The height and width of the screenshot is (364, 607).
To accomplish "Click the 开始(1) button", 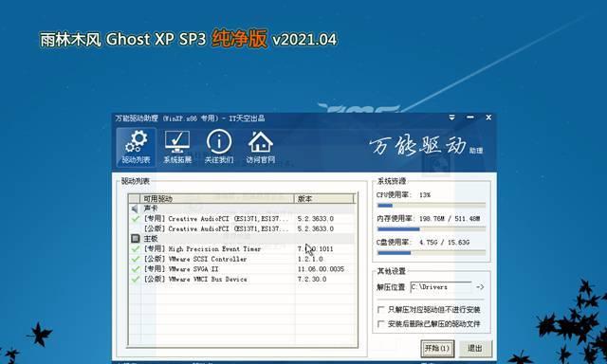I will click(437, 349).
